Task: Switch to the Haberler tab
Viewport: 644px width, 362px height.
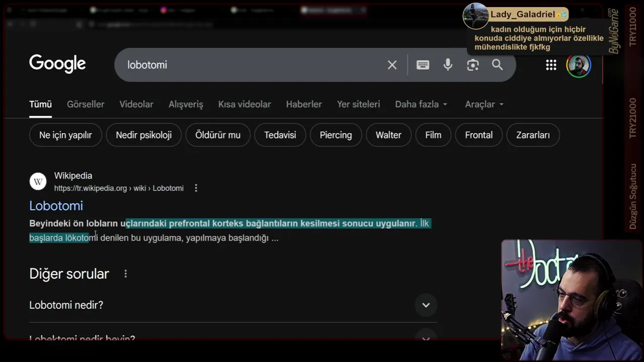Action: [304, 105]
